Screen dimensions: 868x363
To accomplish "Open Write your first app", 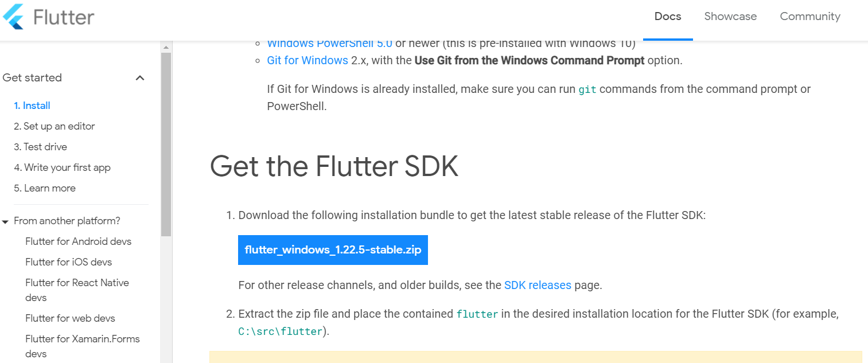I will pyautogui.click(x=64, y=167).
